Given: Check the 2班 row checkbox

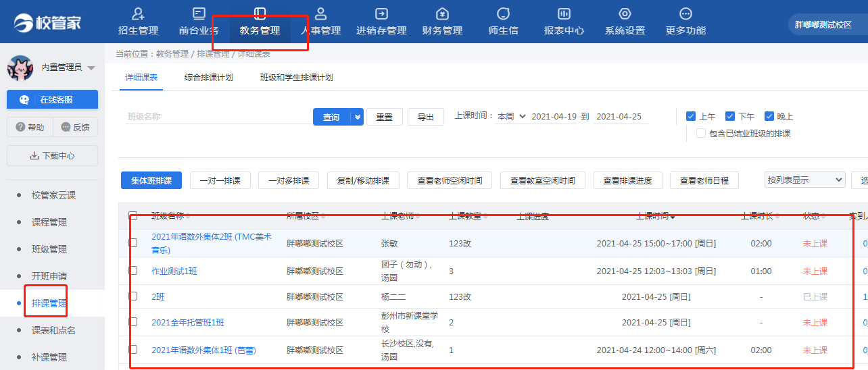Looking at the screenshot, I should coord(133,296).
